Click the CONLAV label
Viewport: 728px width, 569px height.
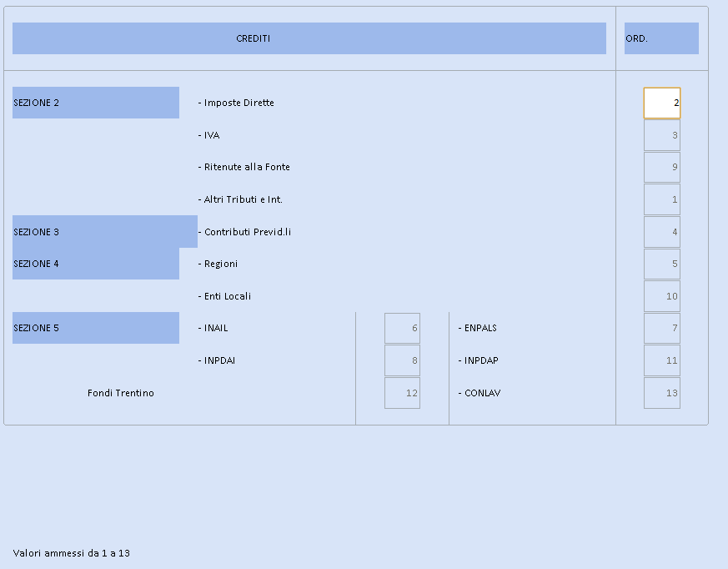tap(479, 393)
